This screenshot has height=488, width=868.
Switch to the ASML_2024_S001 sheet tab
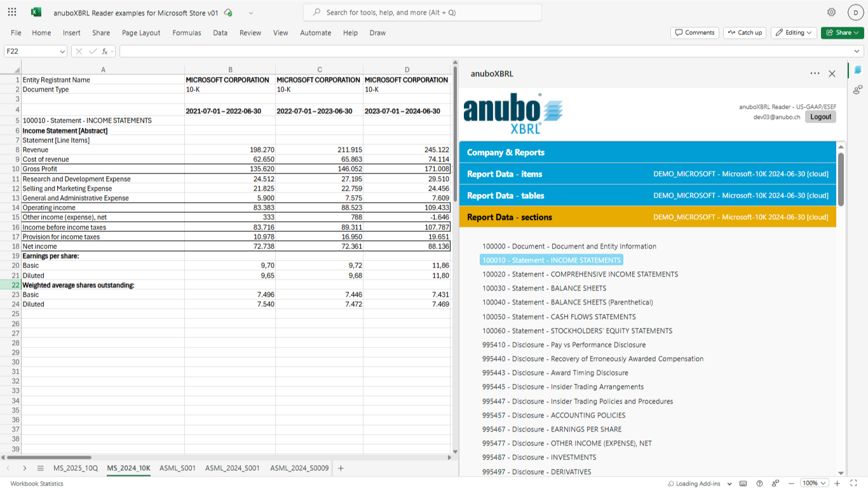click(x=232, y=468)
